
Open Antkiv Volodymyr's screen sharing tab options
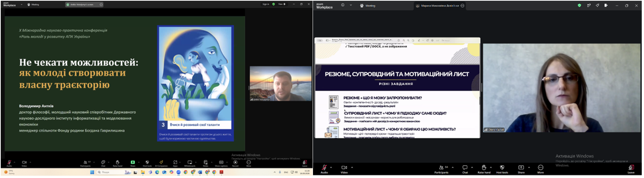(x=101, y=5)
